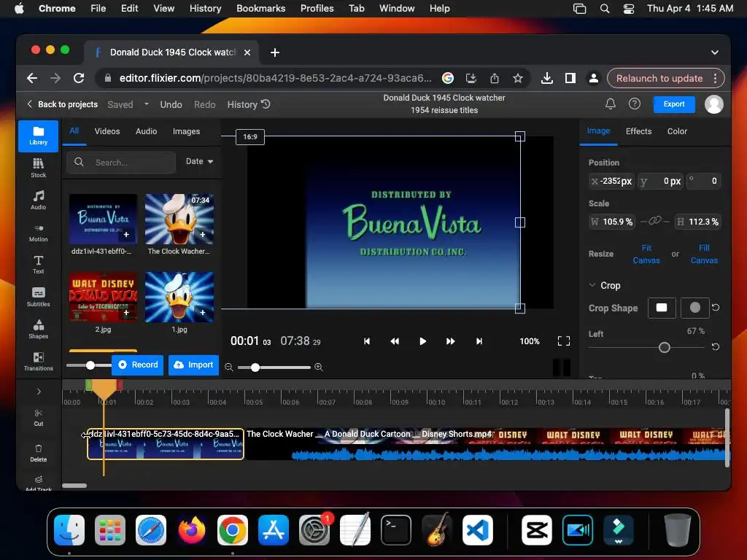747x560 pixels.
Task: Rewind the preview playback
Action: point(395,341)
